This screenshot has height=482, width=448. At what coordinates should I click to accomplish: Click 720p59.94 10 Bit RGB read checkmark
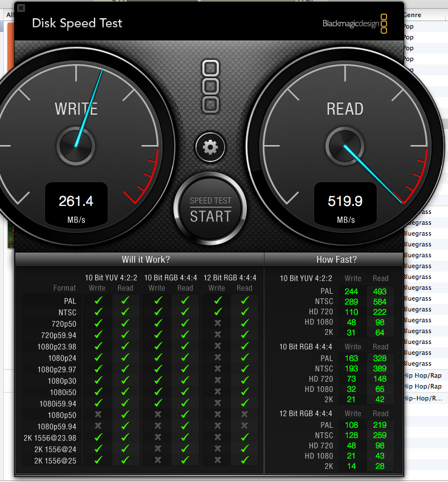tap(185, 334)
